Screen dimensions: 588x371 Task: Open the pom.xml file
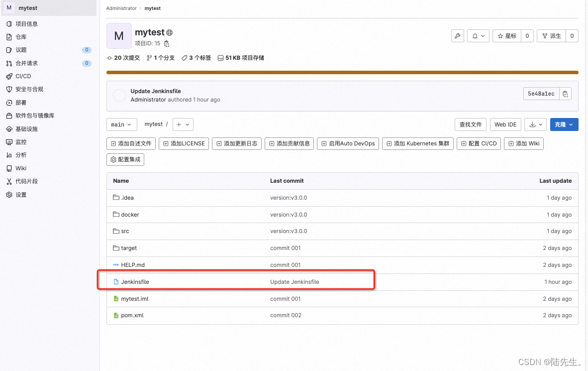[x=132, y=315]
